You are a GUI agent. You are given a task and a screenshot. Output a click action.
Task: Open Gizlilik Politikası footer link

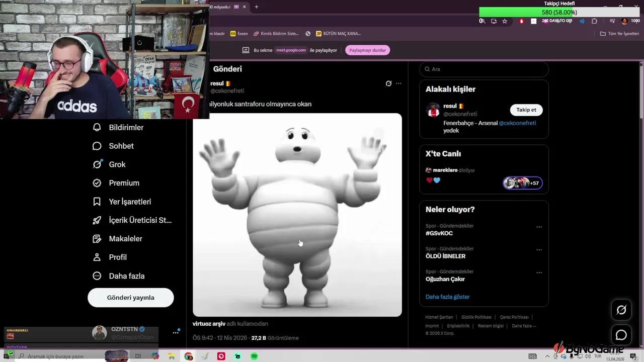click(x=476, y=317)
